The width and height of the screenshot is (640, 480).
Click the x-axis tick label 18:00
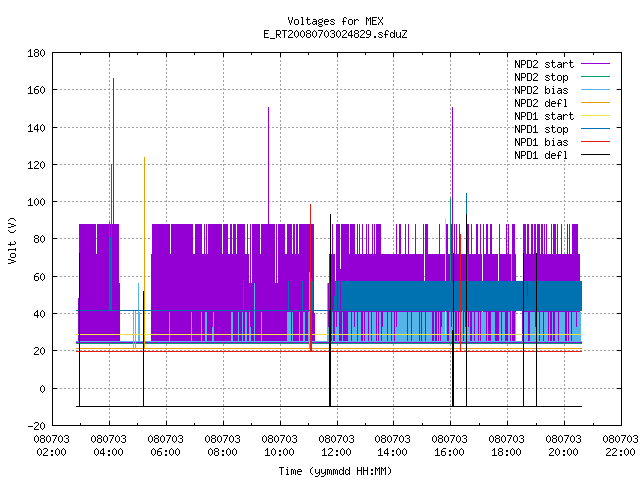[x=507, y=452]
